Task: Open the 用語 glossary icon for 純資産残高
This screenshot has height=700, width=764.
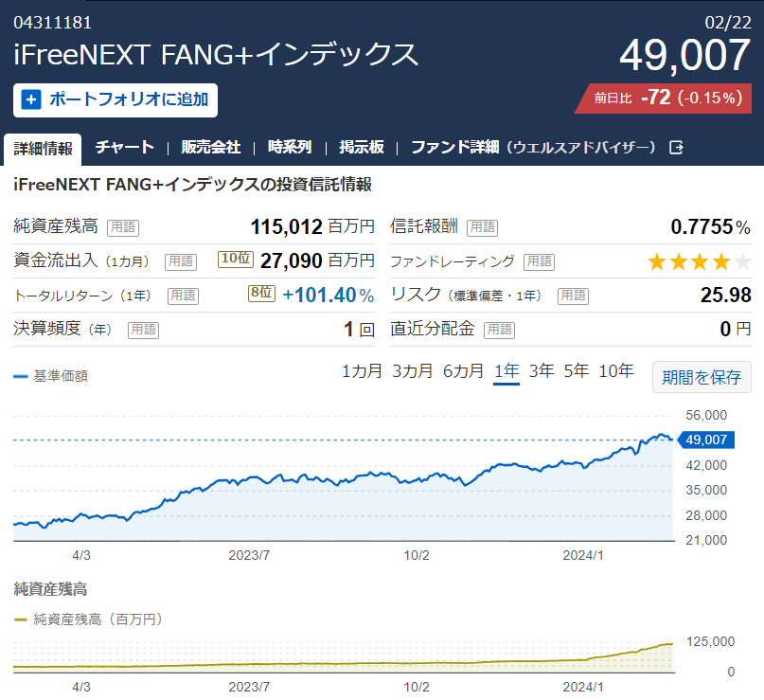Action: pyautogui.click(x=123, y=227)
